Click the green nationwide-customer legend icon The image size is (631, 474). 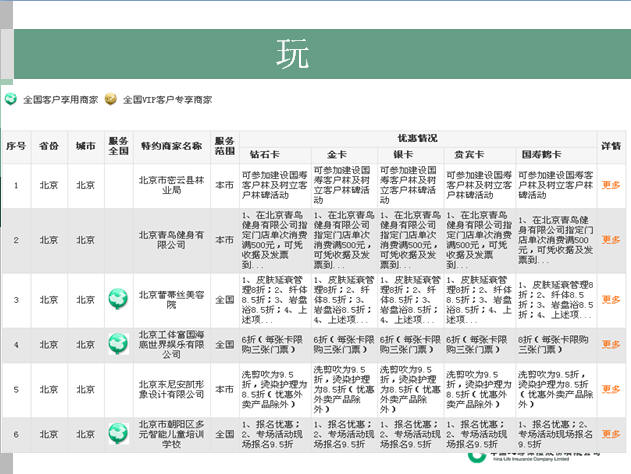click(10, 99)
